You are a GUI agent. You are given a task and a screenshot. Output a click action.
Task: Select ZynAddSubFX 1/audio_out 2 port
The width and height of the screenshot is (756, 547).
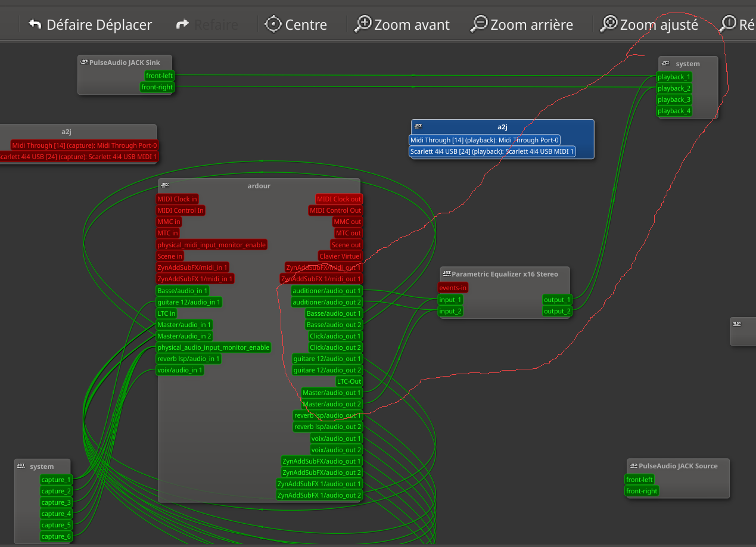point(319,495)
